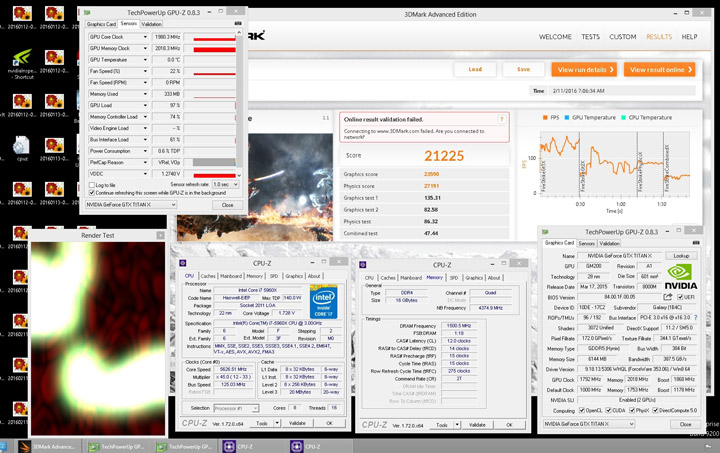The image size is (720, 453).
Task: Click the camera icon in GPU-Z Graphics Card window
Action: click(x=696, y=243)
